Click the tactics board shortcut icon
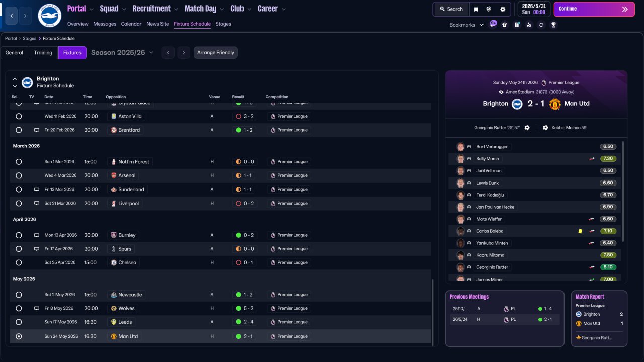This screenshot has height=362, width=644. coord(517,25)
